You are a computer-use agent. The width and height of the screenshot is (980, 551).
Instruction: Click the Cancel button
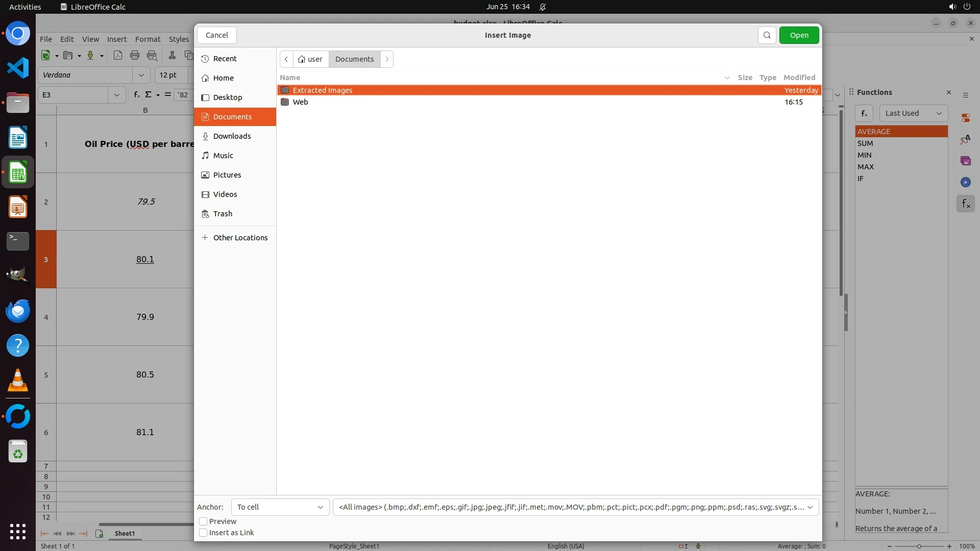[x=217, y=35]
